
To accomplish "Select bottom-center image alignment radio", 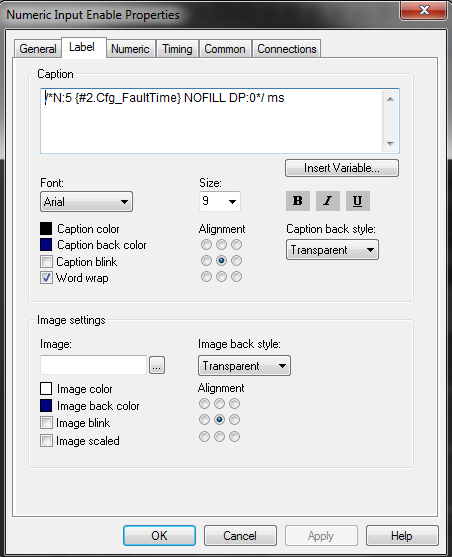I will [219, 436].
